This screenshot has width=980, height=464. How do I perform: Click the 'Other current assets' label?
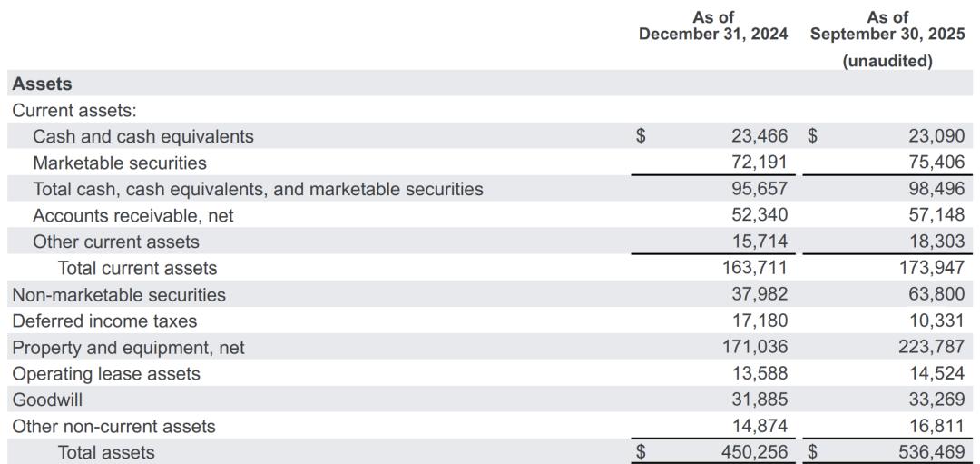[116, 242]
